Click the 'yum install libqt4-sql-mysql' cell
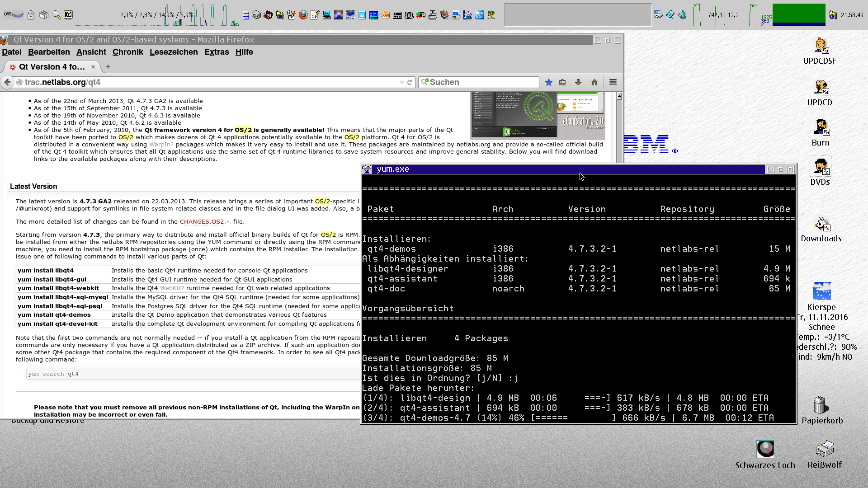The width and height of the screenshot is (868, 488). [63, 297]
